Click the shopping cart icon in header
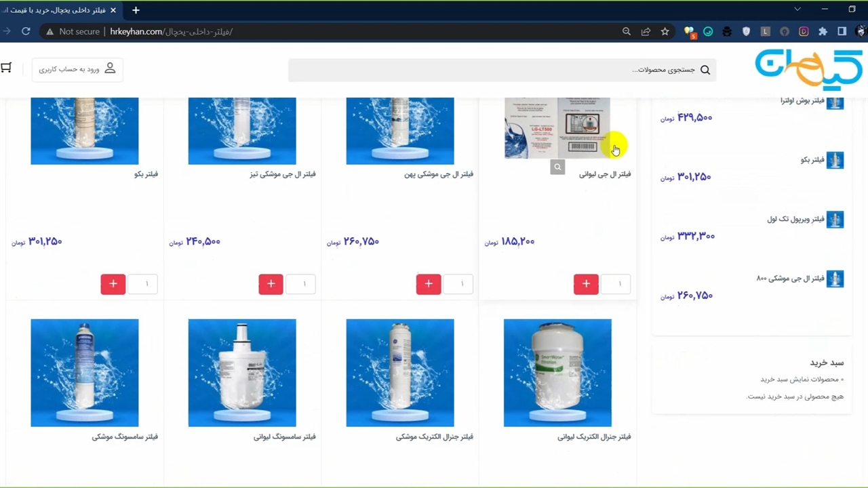This screenshot has width=868, height=488. click(6, 68)
